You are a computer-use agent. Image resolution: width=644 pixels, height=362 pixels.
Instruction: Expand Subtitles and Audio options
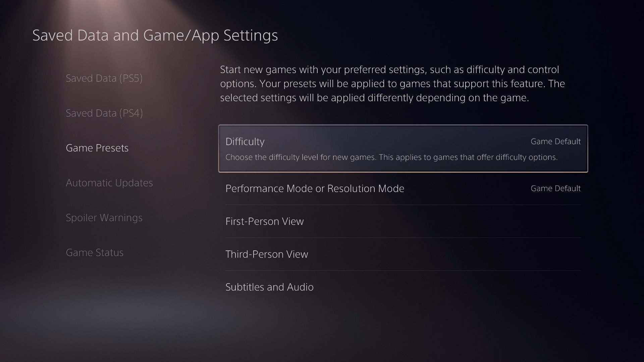click(x=403, y=287)
